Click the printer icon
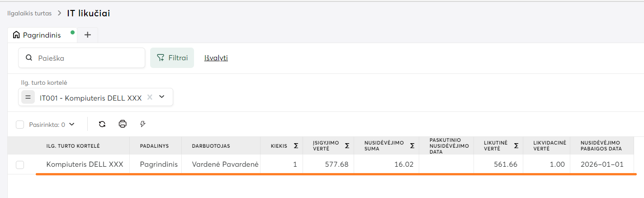Image resolution: width=644 pixels, height=198 pixels. (123, 124)
